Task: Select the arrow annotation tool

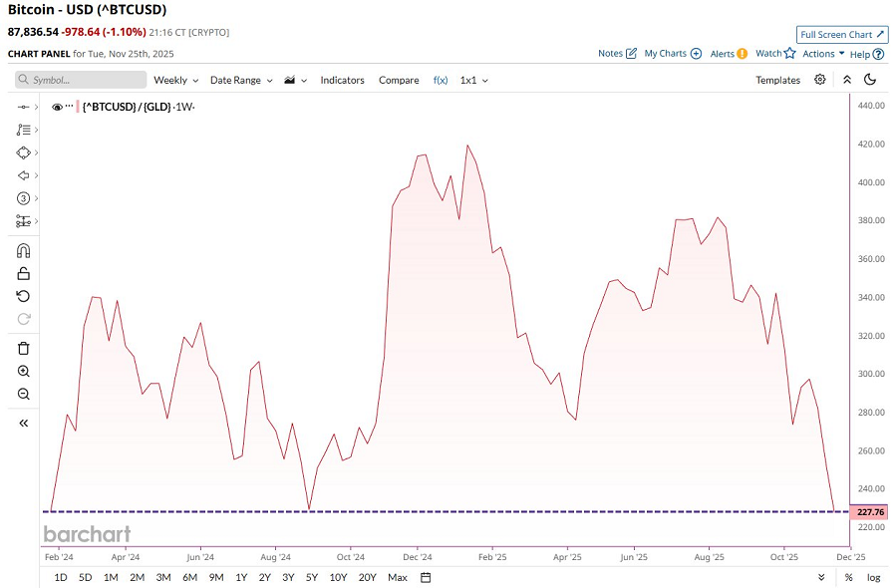Action: (23, 175)
